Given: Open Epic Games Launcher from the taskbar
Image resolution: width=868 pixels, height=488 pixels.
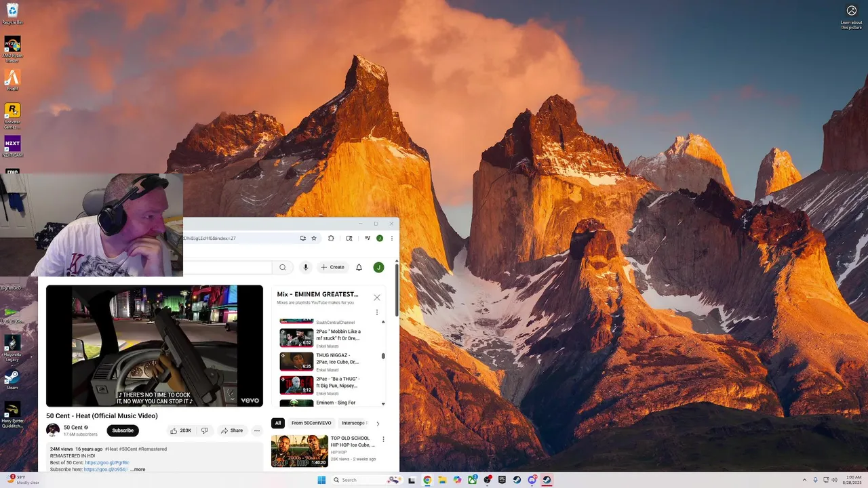Looking at the screenshot, I should 502,480.
